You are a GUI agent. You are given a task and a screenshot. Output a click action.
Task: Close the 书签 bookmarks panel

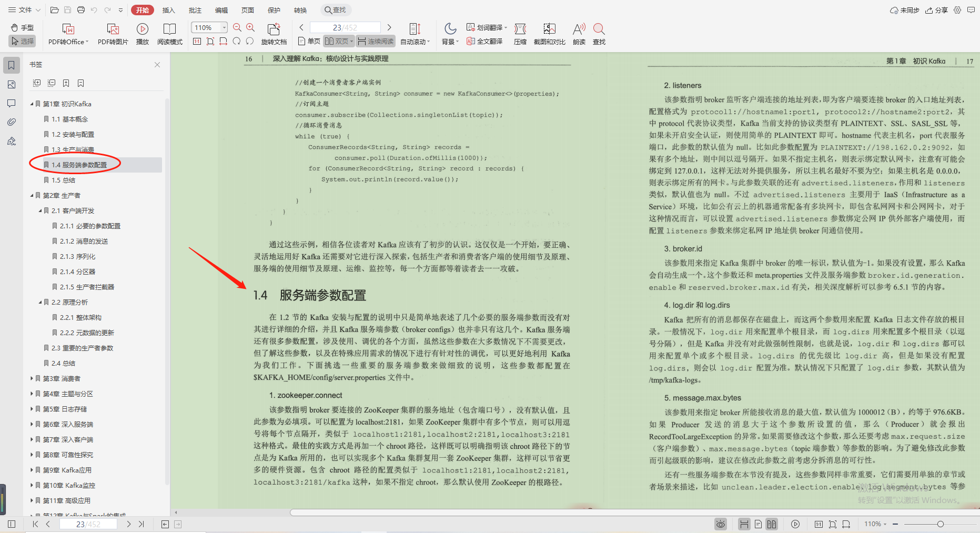click(157, 65)
